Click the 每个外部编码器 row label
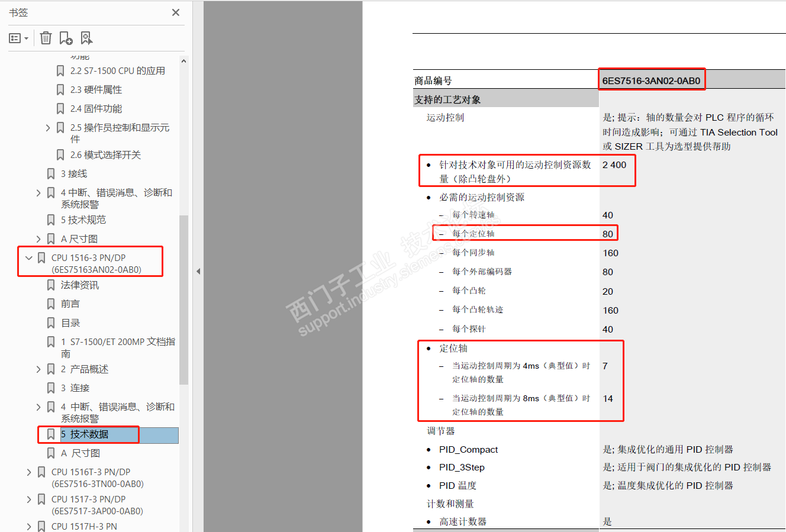Image resolution: width=786 pixels, height=532 pixels. tap(482, 272)
